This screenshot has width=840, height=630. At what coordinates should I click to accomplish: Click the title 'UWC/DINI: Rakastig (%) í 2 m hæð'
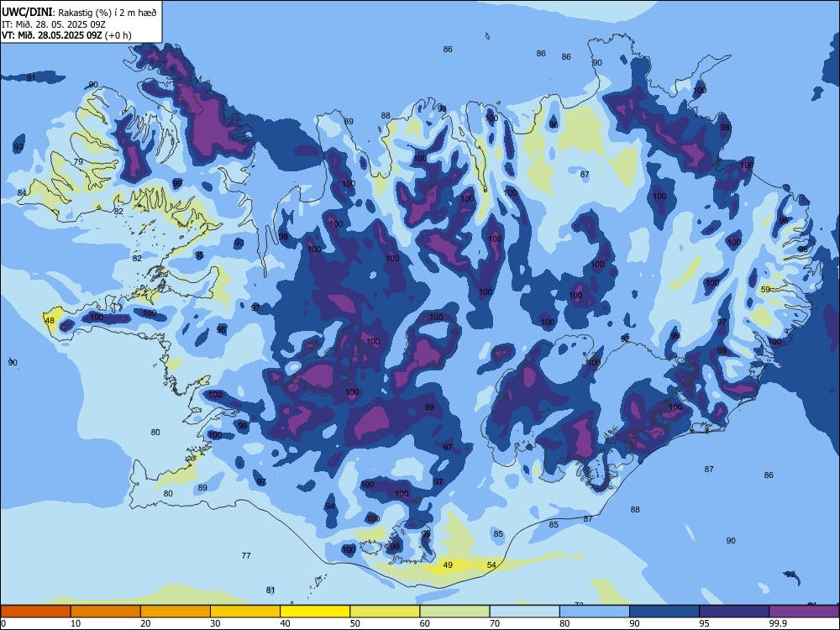tap(79, 13)
